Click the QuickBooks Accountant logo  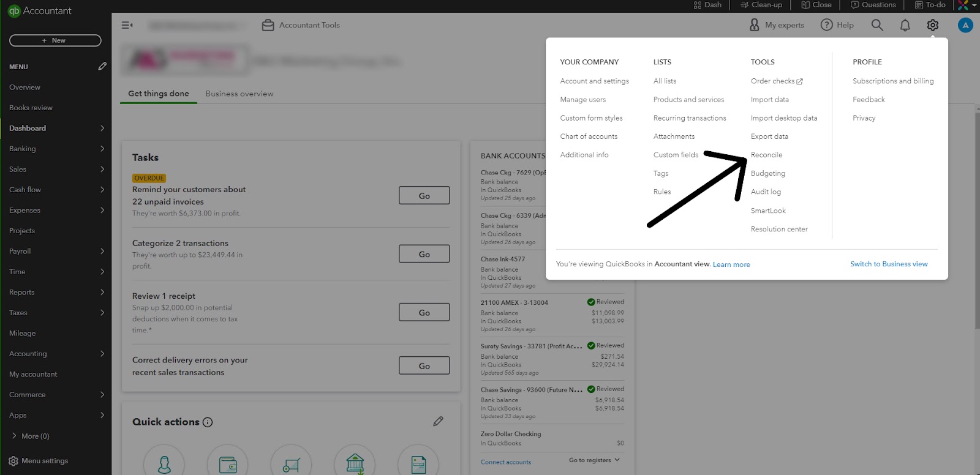40,11
